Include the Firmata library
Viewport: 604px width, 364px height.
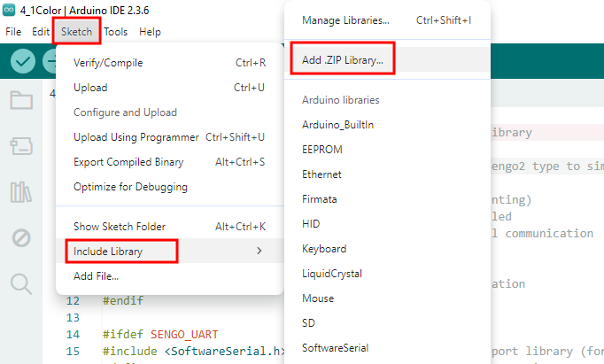point(387,199)
